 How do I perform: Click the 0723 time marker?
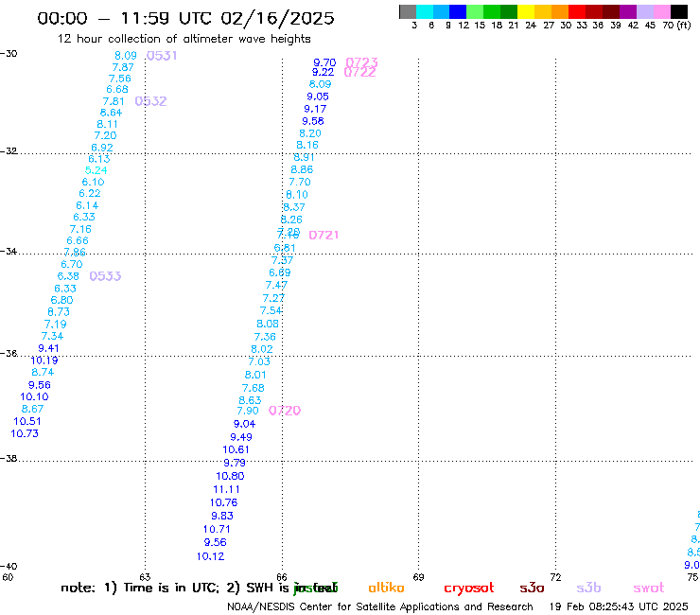coord(362,61)
